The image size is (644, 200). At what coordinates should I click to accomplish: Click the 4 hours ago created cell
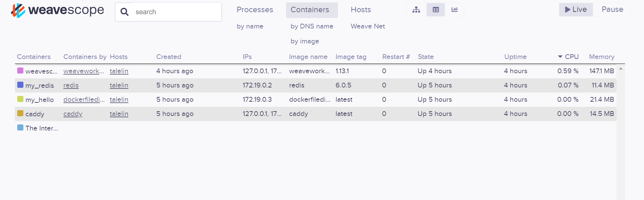(175, 71)
